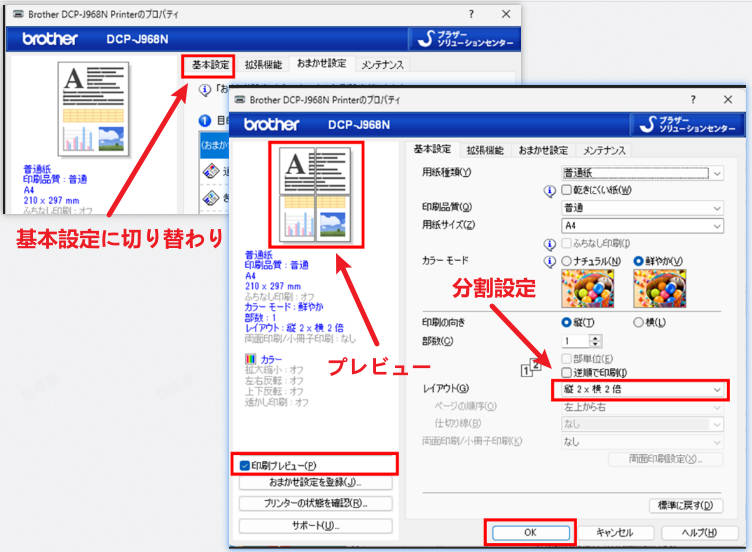Click info icon beside ふちなし印刷 checkbox
This screenshot has width=752, height=552.
(x=550, y=244)
